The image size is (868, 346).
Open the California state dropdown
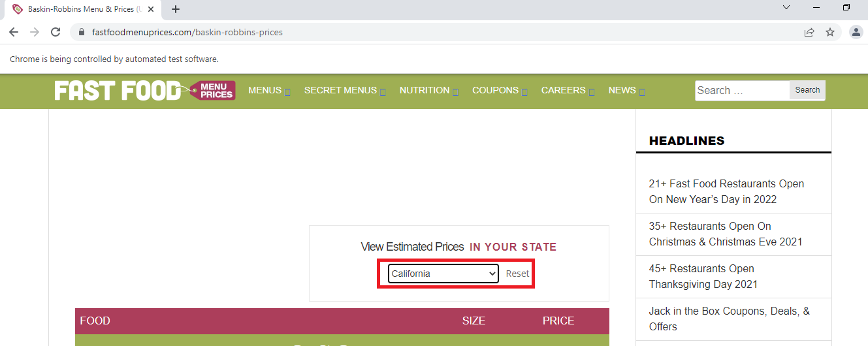443,274
